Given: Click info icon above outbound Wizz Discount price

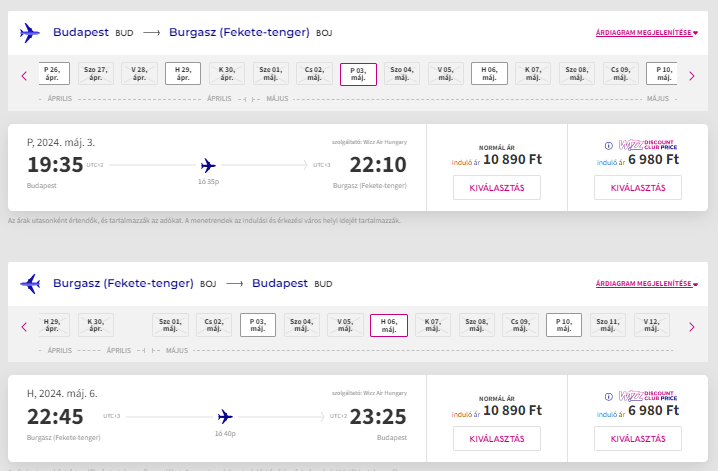Looking at the screenshot, I should (x=608, y=145).
